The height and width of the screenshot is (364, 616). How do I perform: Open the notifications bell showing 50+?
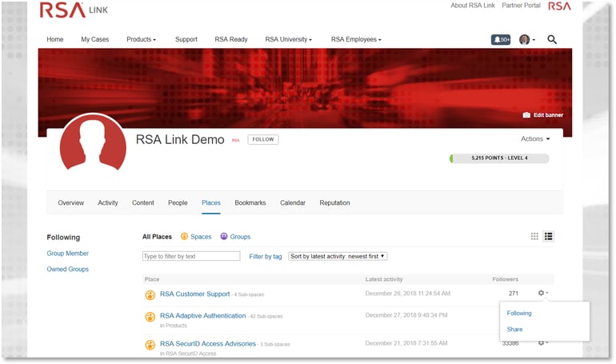pyautogui.click(x=501, y=39)
